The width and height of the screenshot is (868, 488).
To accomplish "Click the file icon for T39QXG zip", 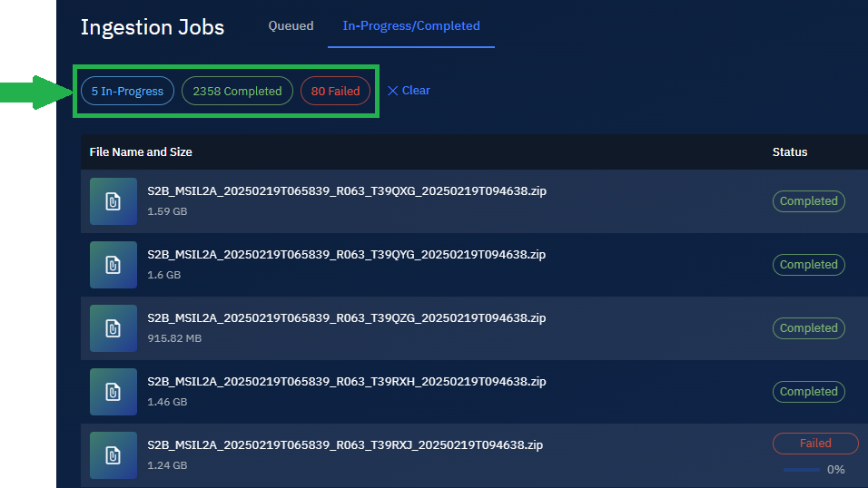I will (x=113, y=201).
